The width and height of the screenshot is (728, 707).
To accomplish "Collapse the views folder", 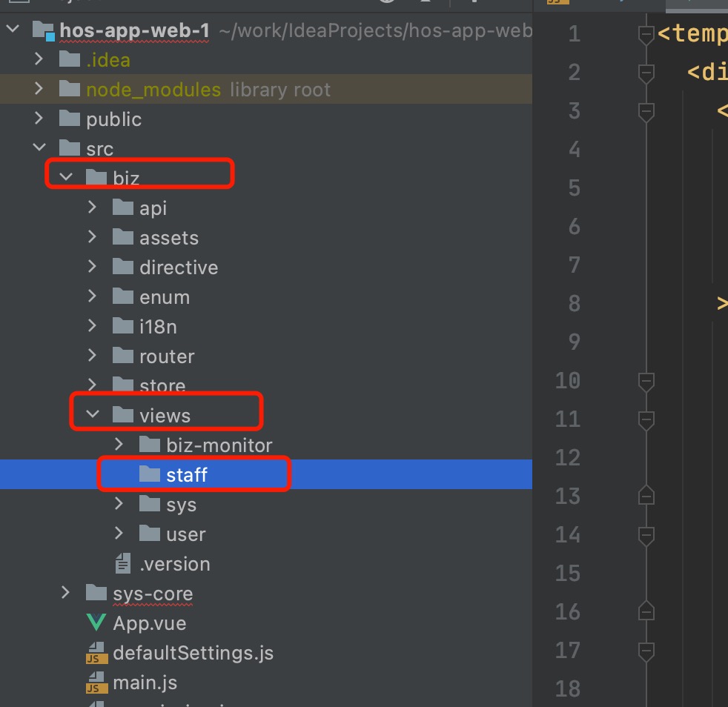I will coord(93,415).
